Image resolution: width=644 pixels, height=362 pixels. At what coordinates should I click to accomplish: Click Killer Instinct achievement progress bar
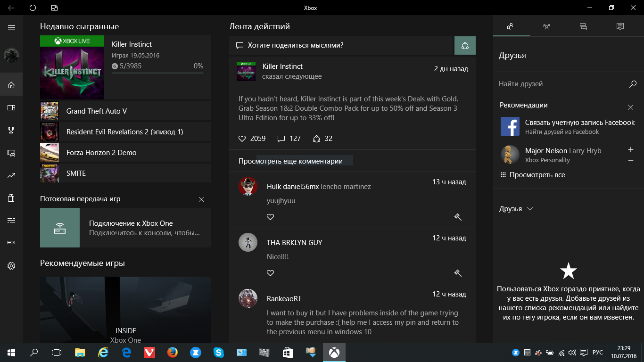[157, 73]
